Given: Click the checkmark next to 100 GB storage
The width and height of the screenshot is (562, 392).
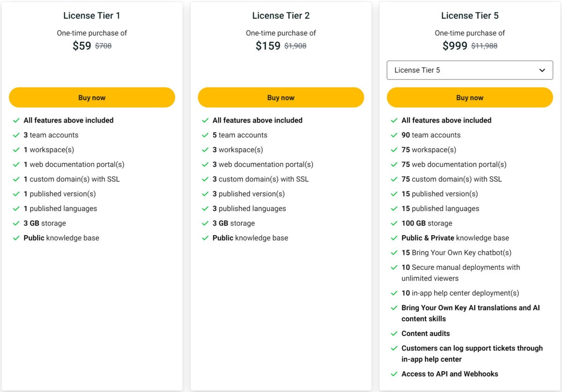Looking at the screenshot, I should (x=394, y=223).
